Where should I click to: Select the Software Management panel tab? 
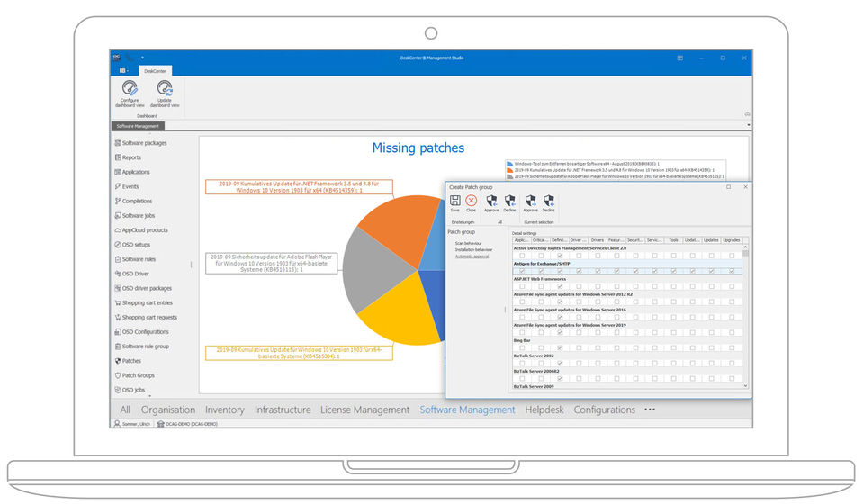[x=138, y=126]
